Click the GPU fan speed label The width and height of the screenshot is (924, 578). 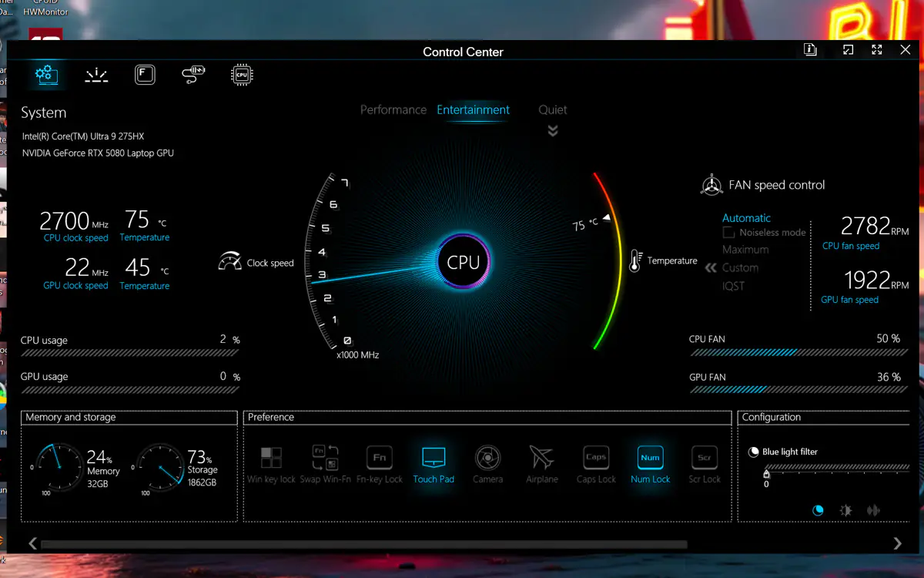(x=850, y=300)
